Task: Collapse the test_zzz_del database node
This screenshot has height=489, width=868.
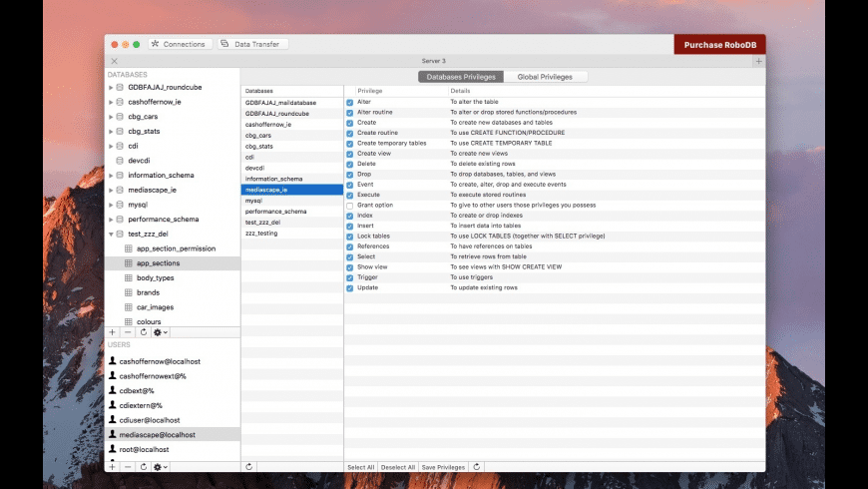Action: pos(111,234)
